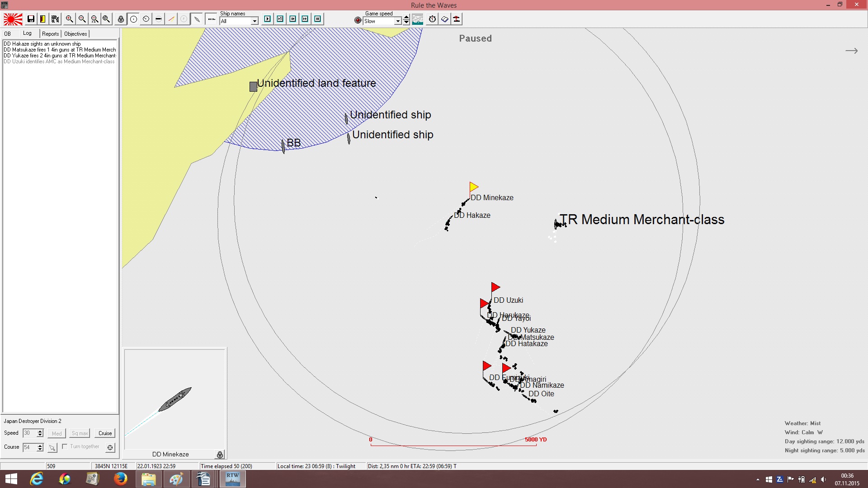
Task: Open Firefox from the taskbar
Action: [120, 479]
